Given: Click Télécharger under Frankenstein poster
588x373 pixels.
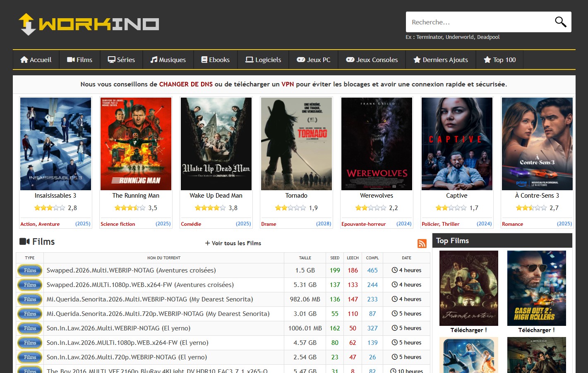Looking at the screenshot, I should coord(469,330).
